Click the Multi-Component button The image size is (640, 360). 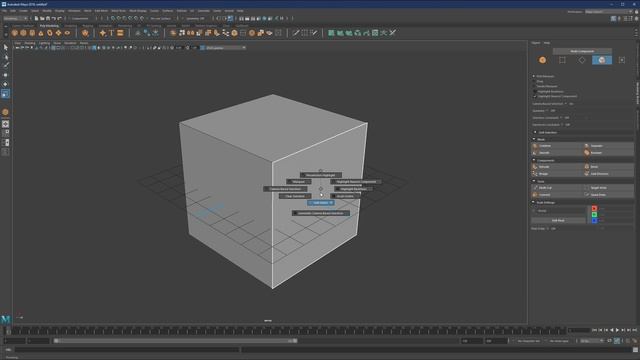[582, 51]
